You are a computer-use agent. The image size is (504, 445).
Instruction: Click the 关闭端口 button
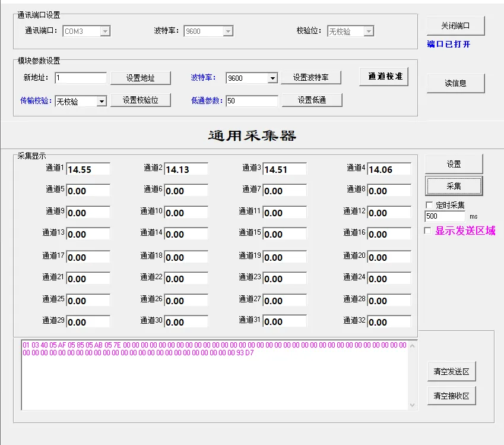[x=455, y=26]
